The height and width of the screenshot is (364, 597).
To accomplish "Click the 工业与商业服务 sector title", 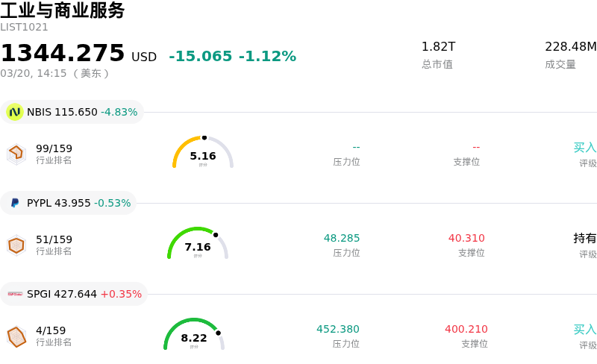I will [x=63, y=10].
